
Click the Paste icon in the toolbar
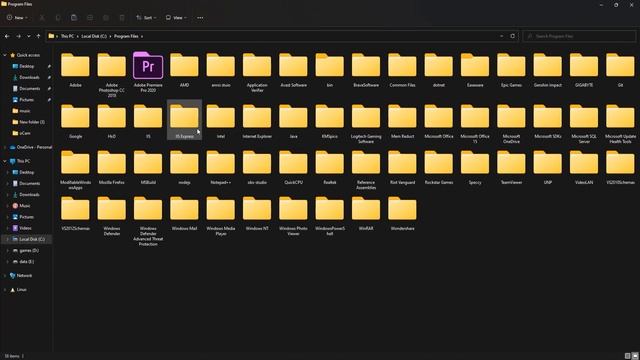pyautogui.click(x=74, y=18)
